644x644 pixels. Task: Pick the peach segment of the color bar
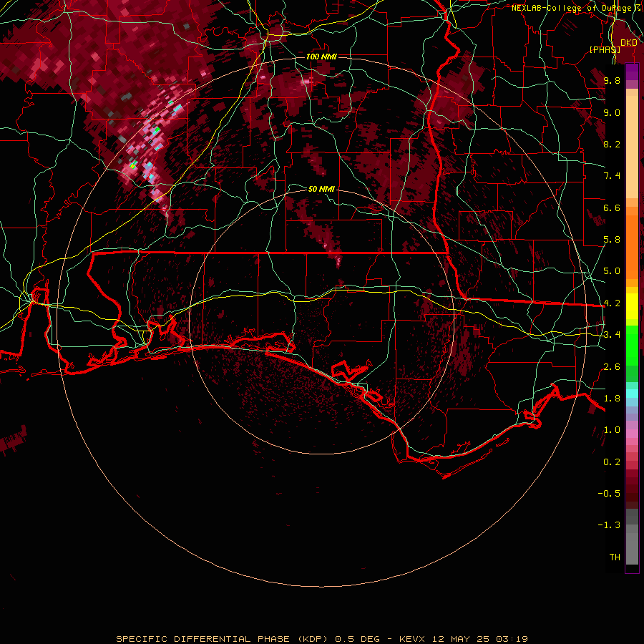pos(632,148)
